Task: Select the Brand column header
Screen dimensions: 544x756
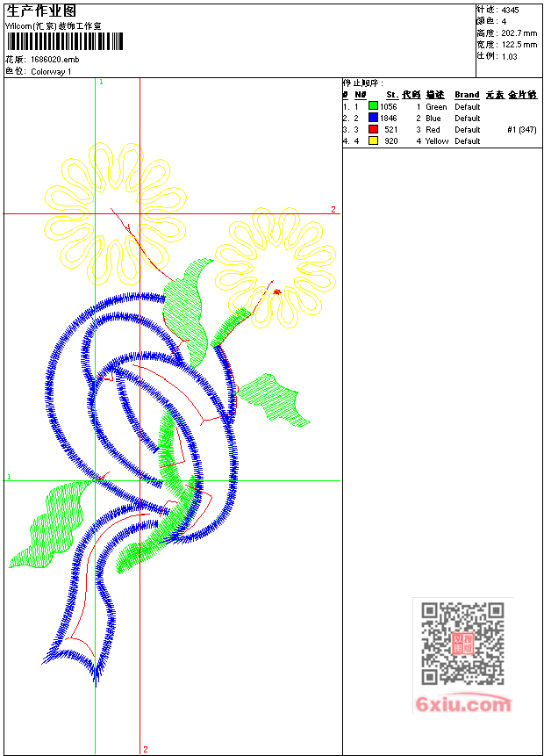Action: pyautogui.click(x=467, y=95)
